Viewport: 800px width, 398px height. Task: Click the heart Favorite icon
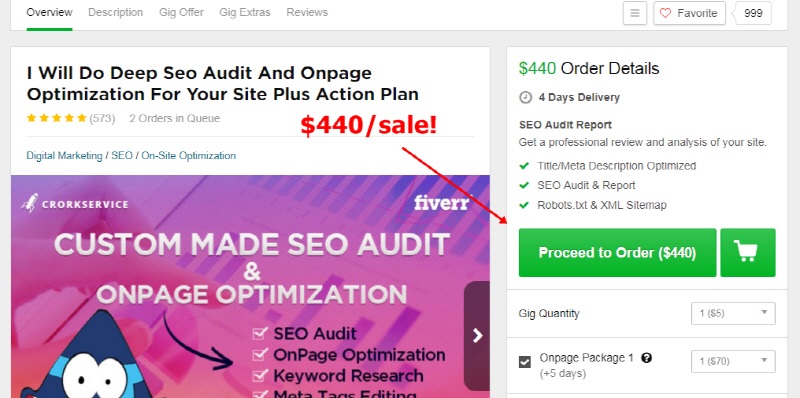coord(665,13)
